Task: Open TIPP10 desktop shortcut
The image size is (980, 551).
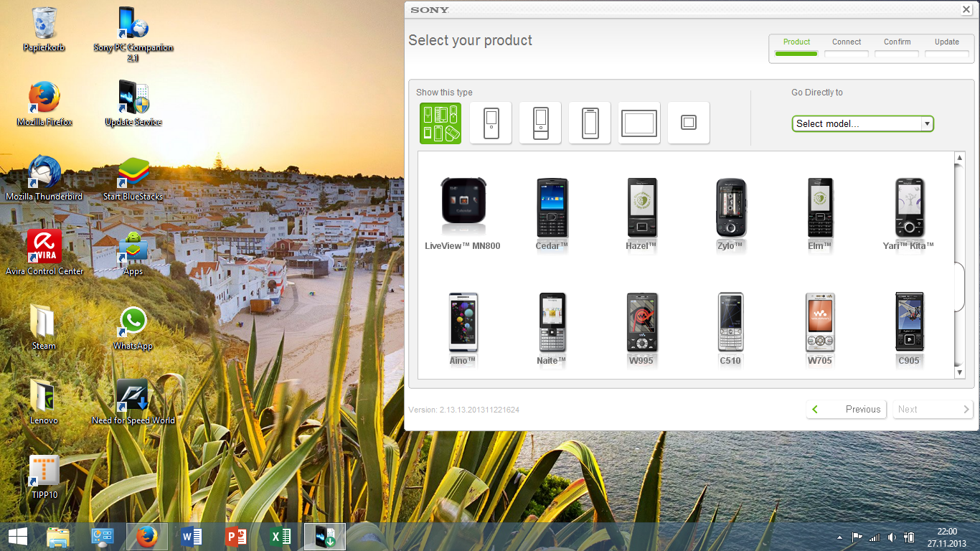Action: (44, 477)
